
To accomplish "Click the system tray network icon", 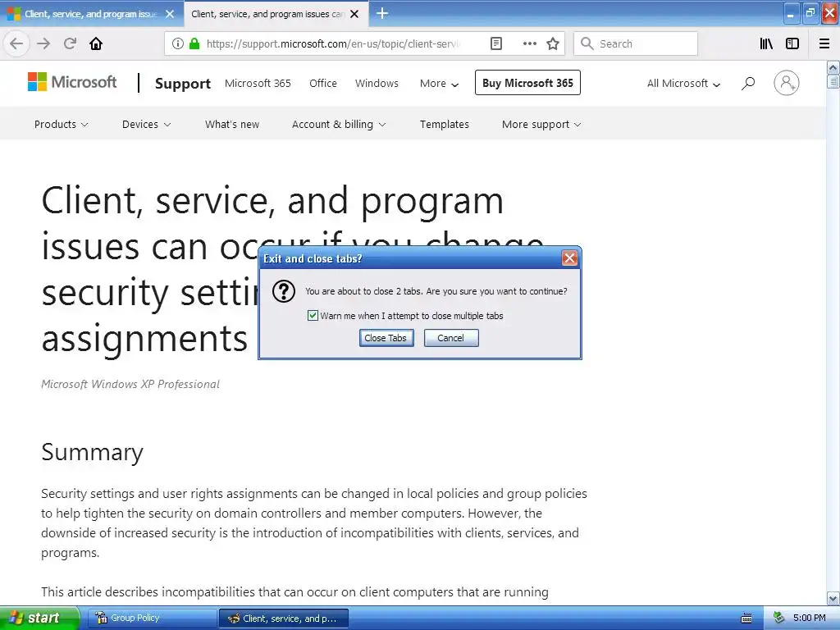I will pyautogui.click(x=779, y=619).
